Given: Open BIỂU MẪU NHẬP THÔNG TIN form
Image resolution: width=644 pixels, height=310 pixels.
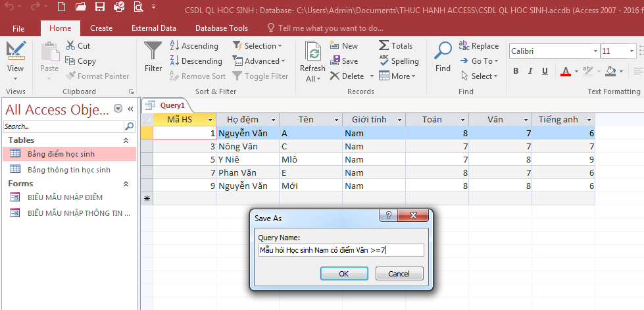Looking at the screenshot, I should click(69, 213).
